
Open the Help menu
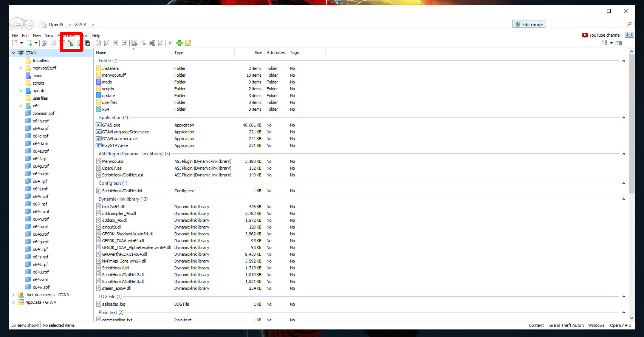click(96, 36)
